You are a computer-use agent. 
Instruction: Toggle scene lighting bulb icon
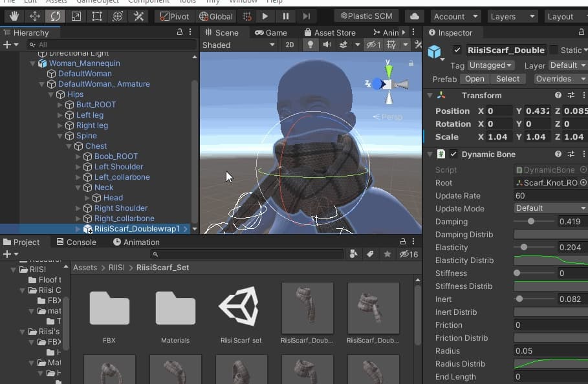coord(310,45)
